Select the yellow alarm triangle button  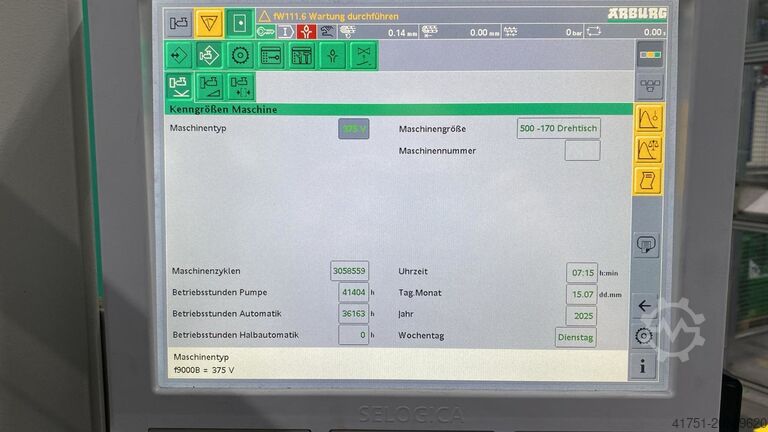pyautogui.click(x=209, y=23)
